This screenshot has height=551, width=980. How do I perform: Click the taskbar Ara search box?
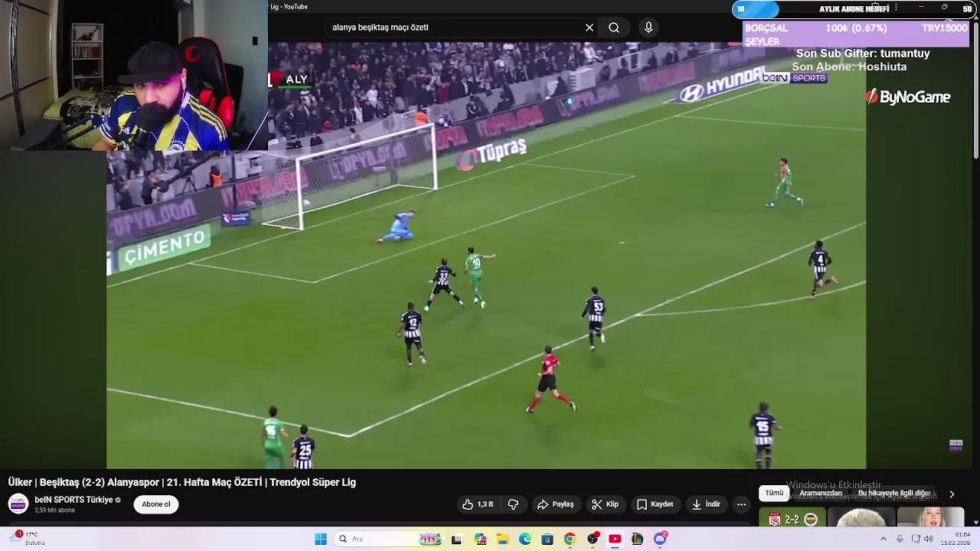390,540
